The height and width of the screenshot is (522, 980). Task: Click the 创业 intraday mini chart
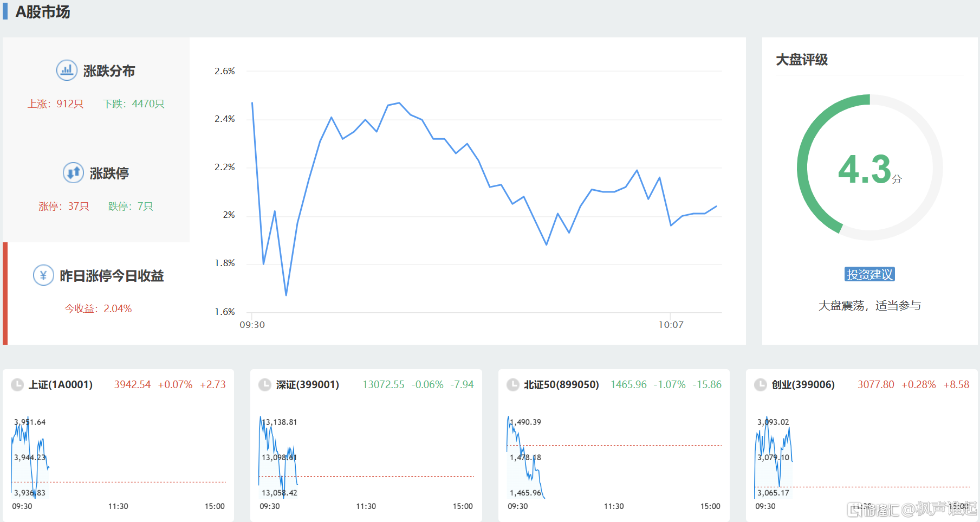861,458
